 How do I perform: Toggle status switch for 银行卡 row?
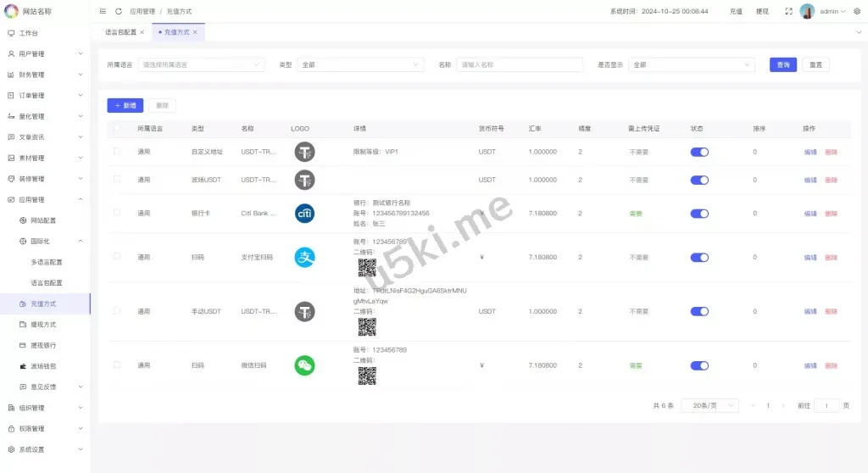[x=699, y=214]
